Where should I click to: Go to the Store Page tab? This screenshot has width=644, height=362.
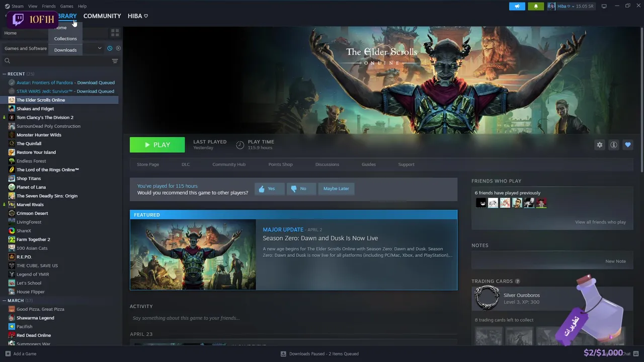[x=148, y=164]
